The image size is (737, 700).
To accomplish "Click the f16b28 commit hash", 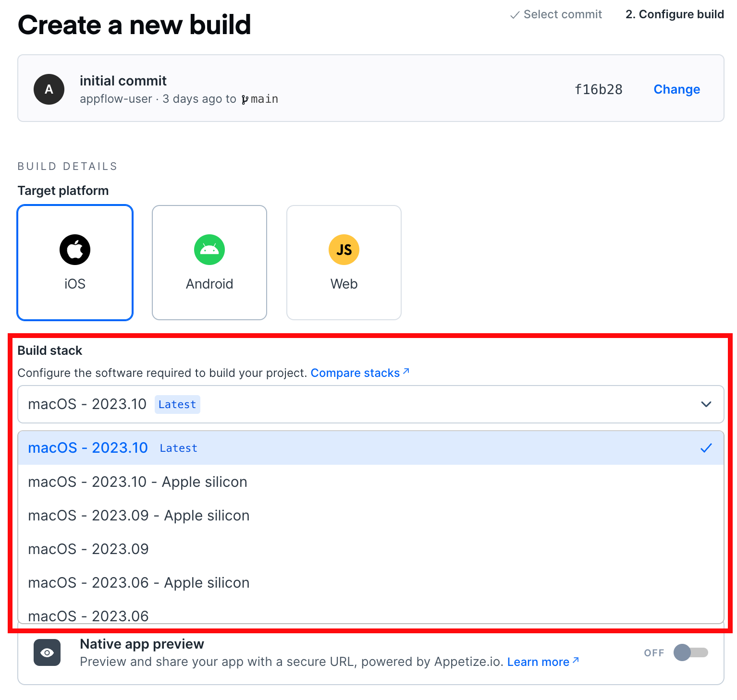I will (x=599, y=89).
